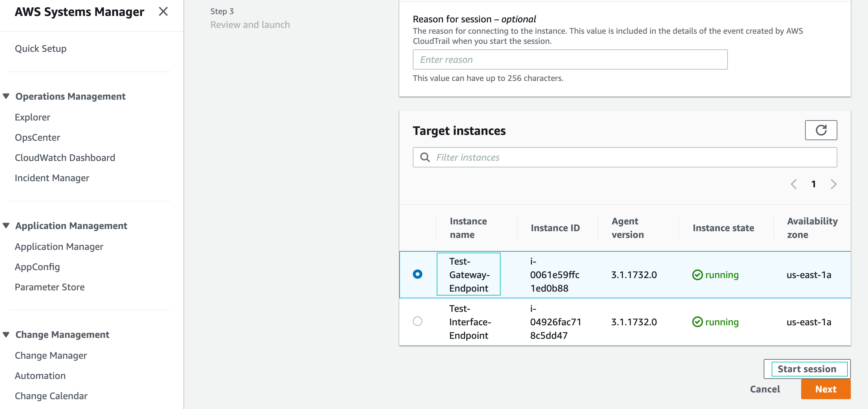Viewport: 868px width, 409px height.
Task: Focus the Filter instances search box
Action: [630, 157]
